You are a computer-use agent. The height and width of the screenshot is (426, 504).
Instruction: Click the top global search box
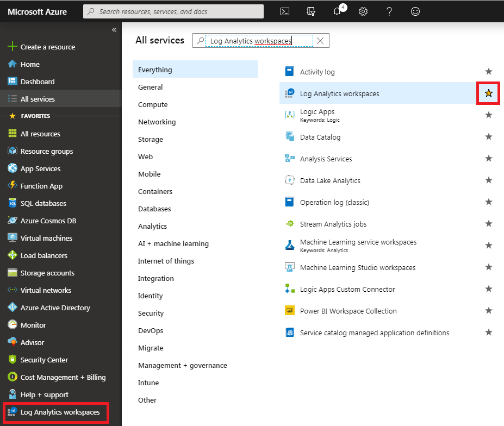pyautogui.click(x=173, y=11)
